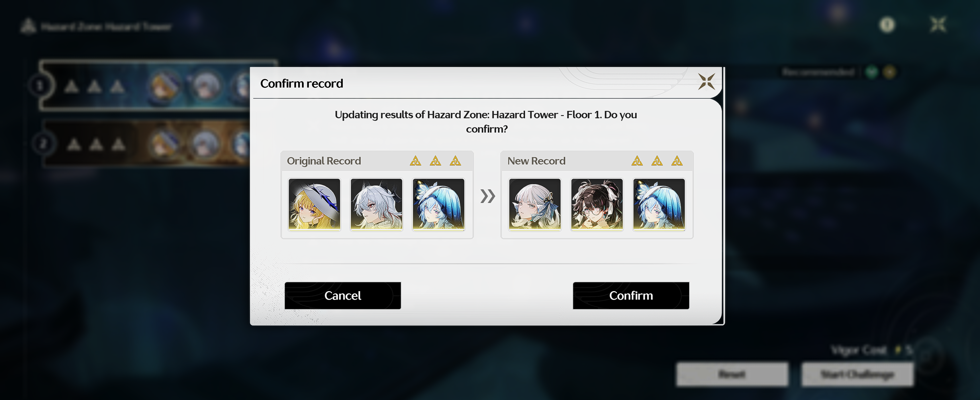Image resolution: width=980 pixels, height=400 pixels.
Task: Click the double-chevron arrow between records
Action: coord(487,196)
